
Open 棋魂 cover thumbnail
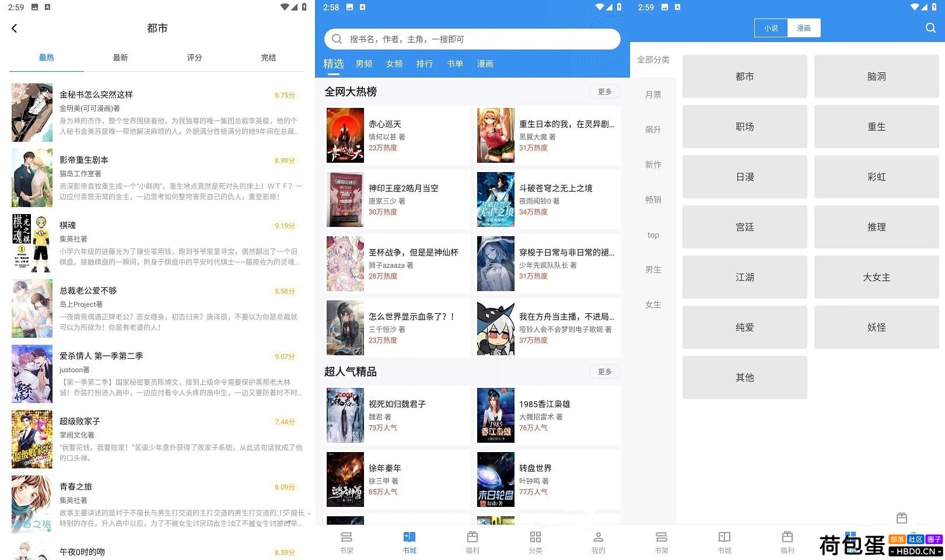point(32,243)
